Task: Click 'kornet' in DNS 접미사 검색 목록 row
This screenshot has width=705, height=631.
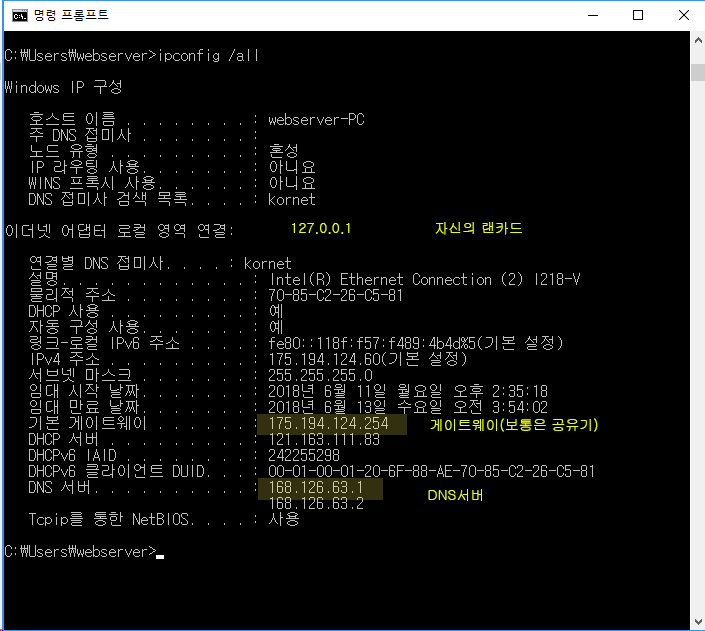Action: (291, 199)
